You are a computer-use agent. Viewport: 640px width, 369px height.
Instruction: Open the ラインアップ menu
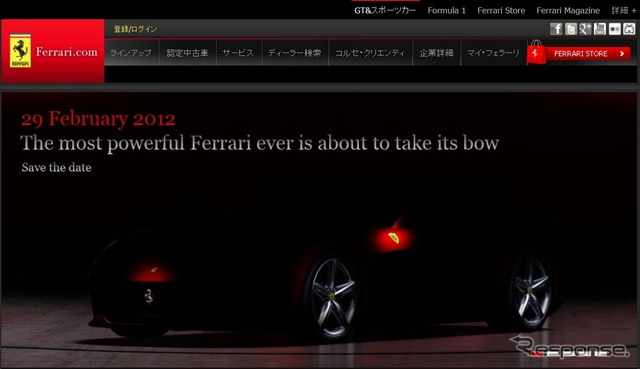point(131,53)
